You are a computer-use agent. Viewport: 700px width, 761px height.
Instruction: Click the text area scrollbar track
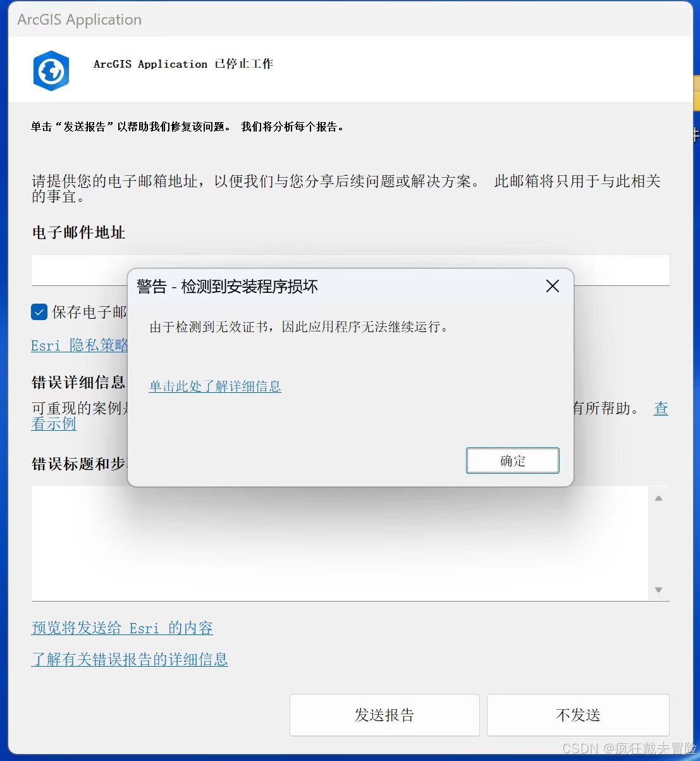tap(658, 544)
